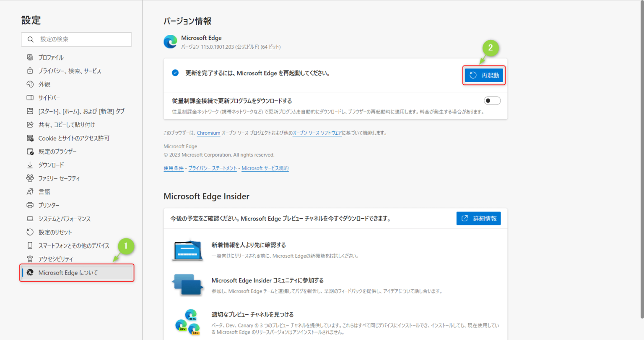Select the プライバシー shield icon in sidebar
The image size is (644, 340).
29,71
